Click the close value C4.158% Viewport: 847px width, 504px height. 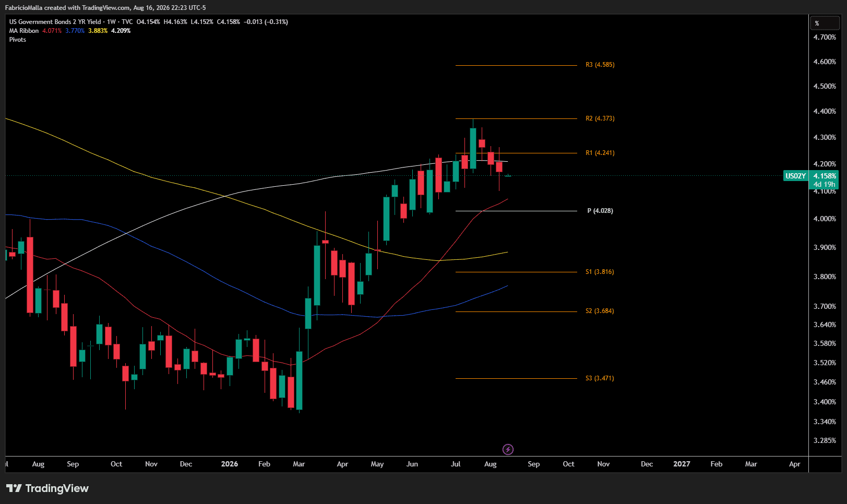229,22
